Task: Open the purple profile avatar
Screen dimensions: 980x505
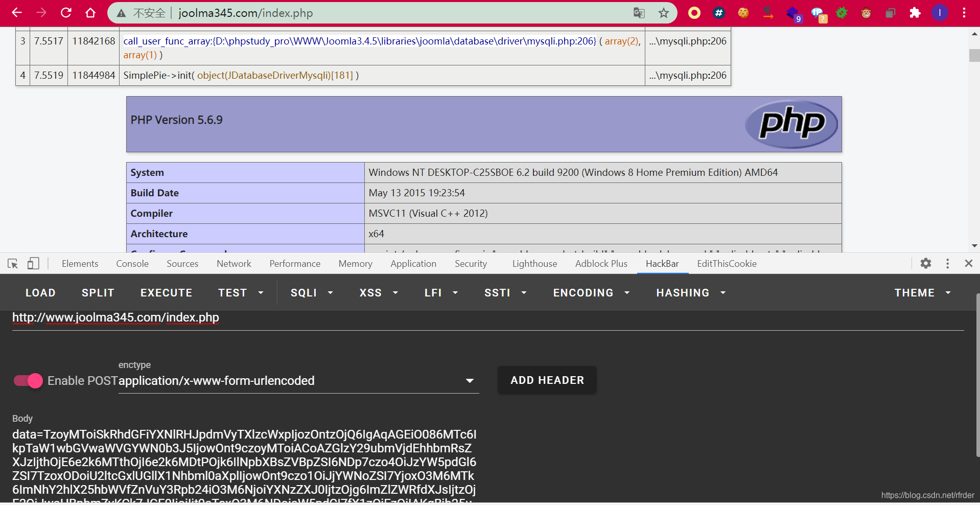Action: click(x=940, y=13)
